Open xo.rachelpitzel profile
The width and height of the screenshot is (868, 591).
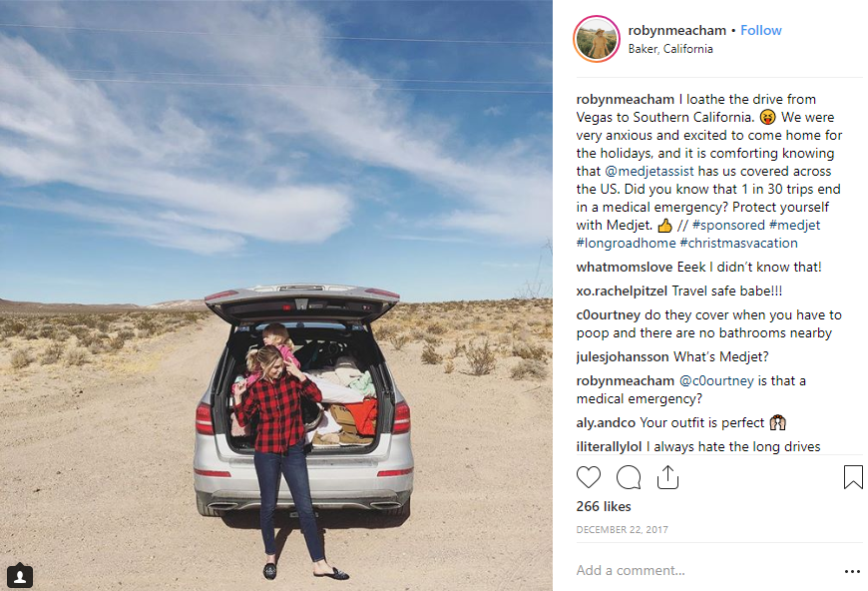pyautogui.click(x=622, y=291)
